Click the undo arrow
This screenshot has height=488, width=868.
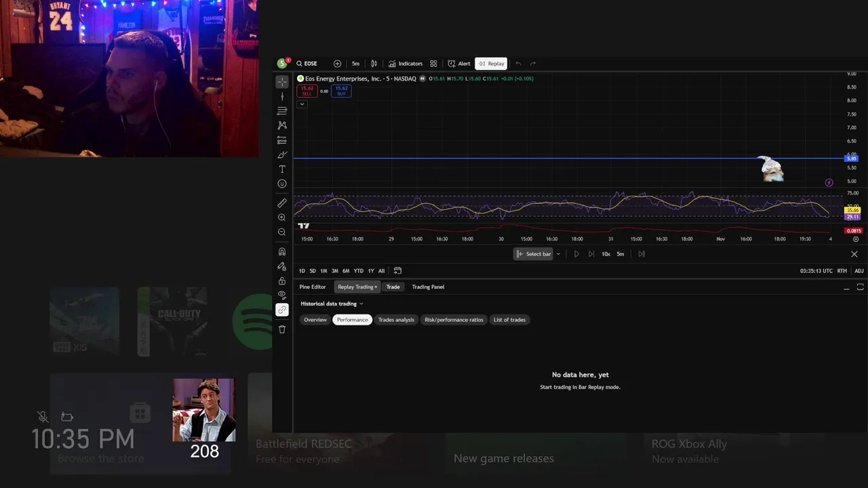(518, 64)
